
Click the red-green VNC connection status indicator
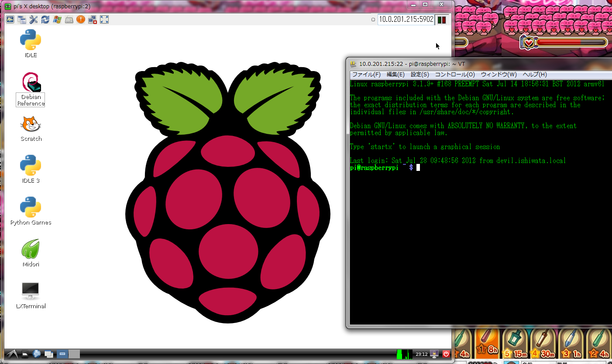[x=442, y=20]
